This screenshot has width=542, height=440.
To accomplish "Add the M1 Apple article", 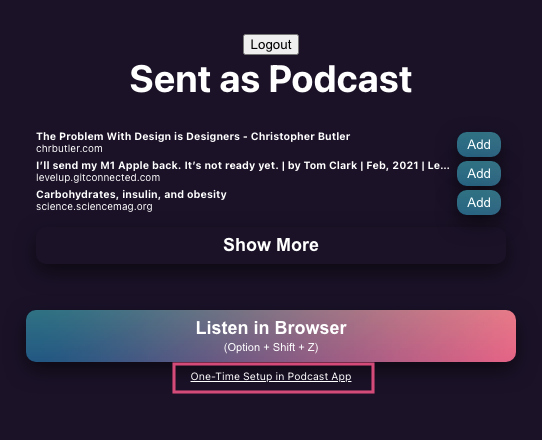I will tap(479, 174).
